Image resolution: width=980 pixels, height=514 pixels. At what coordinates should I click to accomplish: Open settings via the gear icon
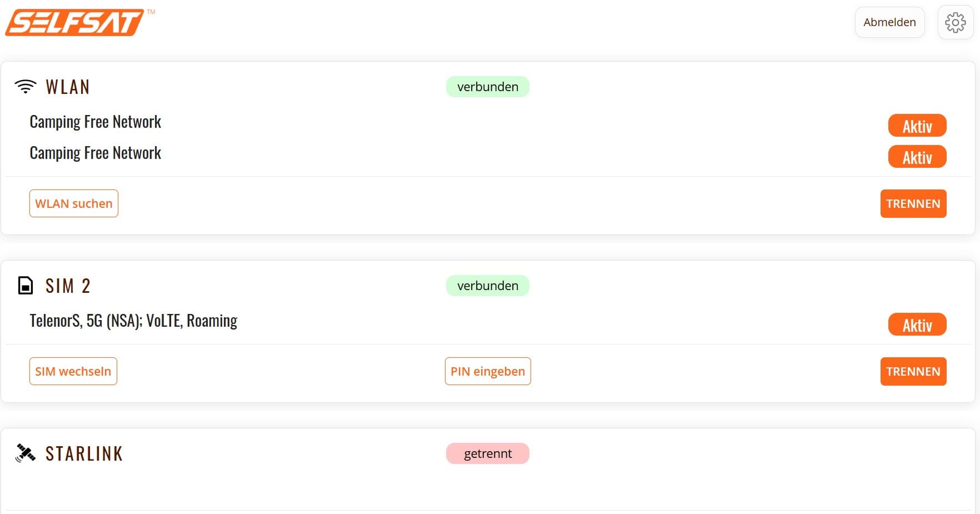(955, 23)
